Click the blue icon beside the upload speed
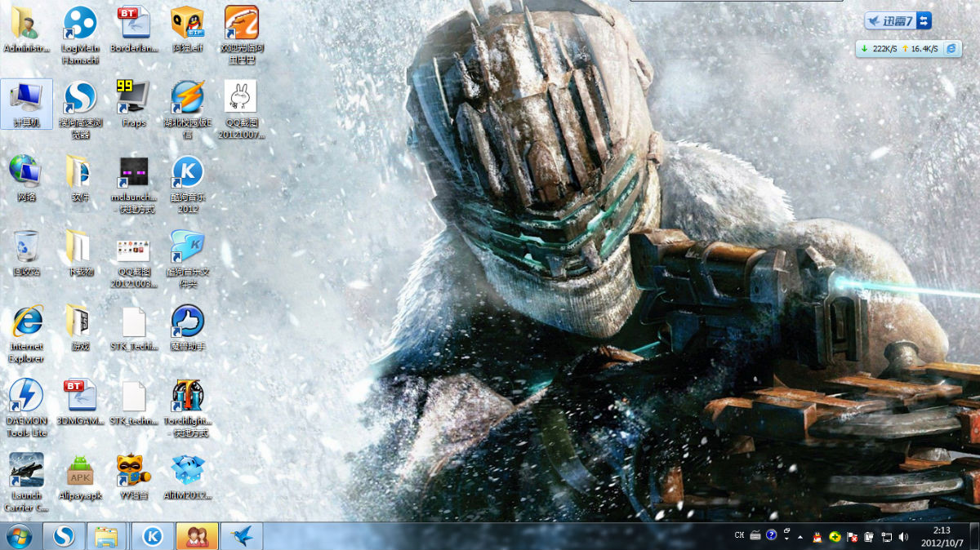The height and width of the screenshot is (550, 980). tap(951, 49)
